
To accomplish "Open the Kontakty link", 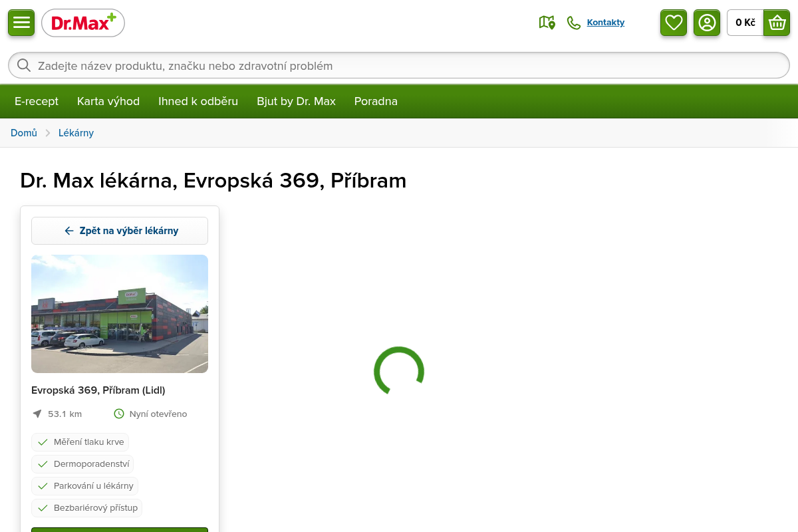I will coord(606,23).
